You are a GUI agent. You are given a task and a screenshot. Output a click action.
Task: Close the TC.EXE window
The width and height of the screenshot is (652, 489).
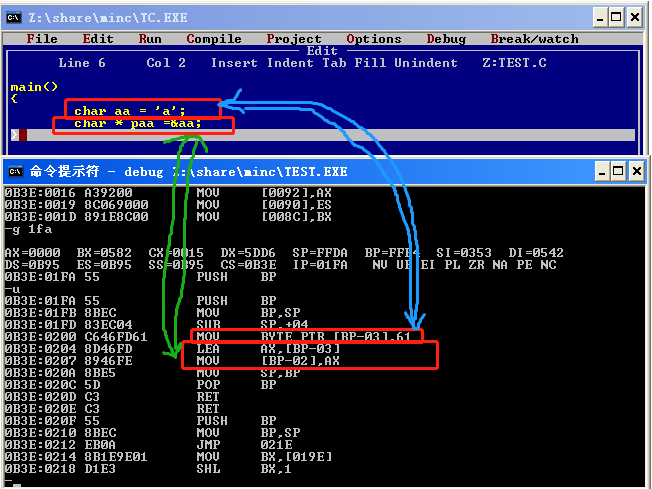pyautogui.click(x=635, y=17)
